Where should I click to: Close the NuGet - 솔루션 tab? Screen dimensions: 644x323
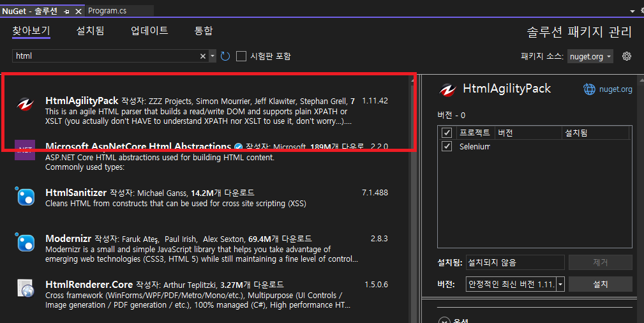[79, 11]
